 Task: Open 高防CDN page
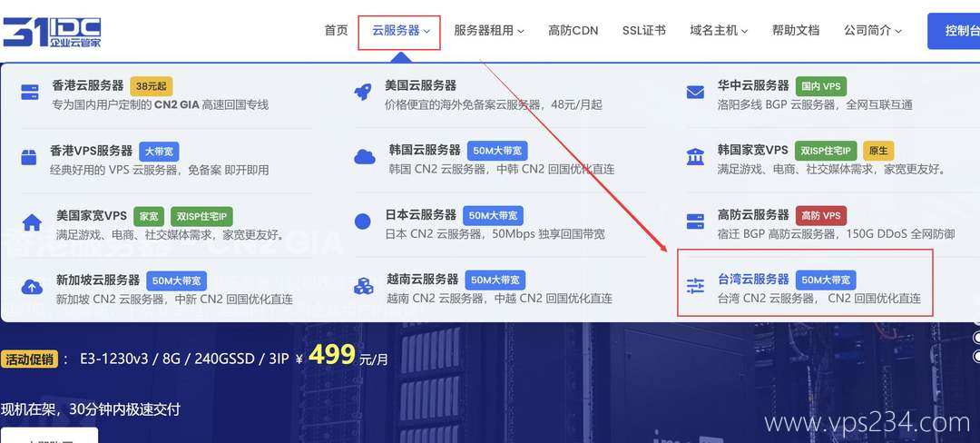coord(573,30)
